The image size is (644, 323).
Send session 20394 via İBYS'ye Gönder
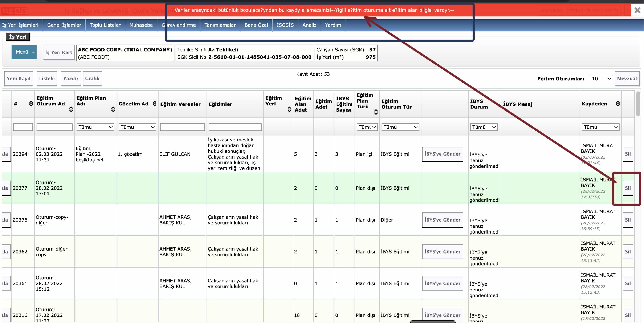pos(442,154)
